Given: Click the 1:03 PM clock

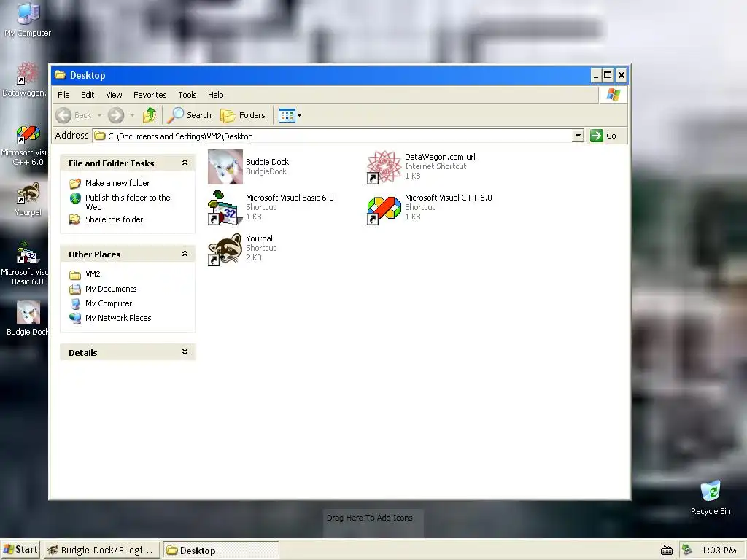Looking at the screenshot, I should coord(719,551).
